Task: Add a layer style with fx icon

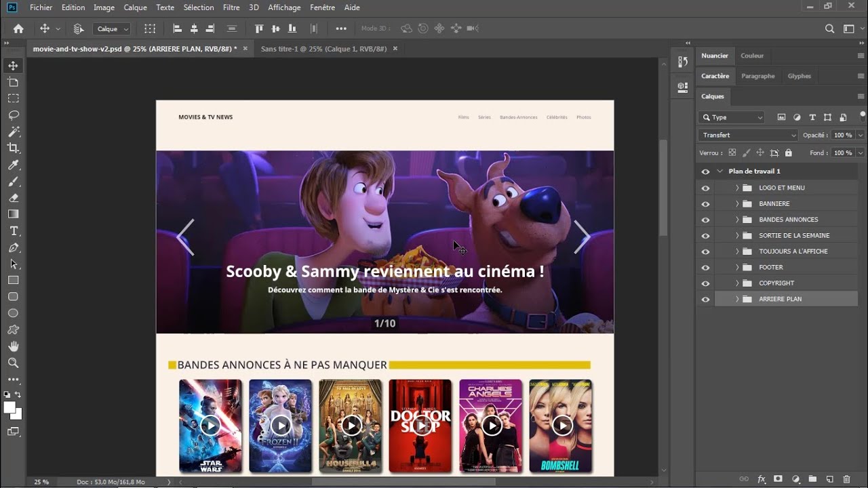Action: [761, 479]
